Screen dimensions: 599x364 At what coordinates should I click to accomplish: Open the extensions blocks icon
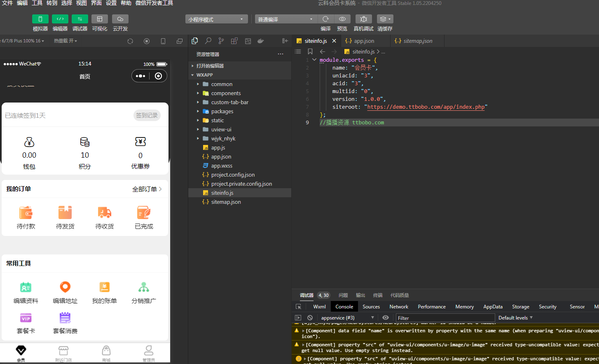coord(234,41)
